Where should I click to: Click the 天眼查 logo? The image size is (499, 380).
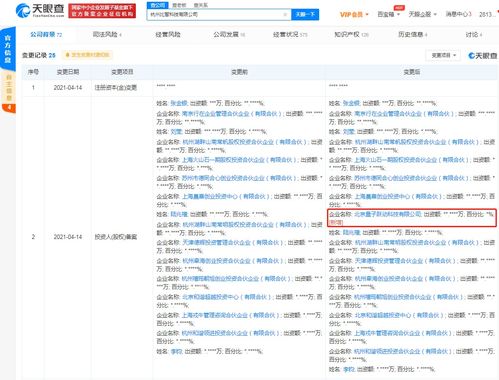point(40,11)
